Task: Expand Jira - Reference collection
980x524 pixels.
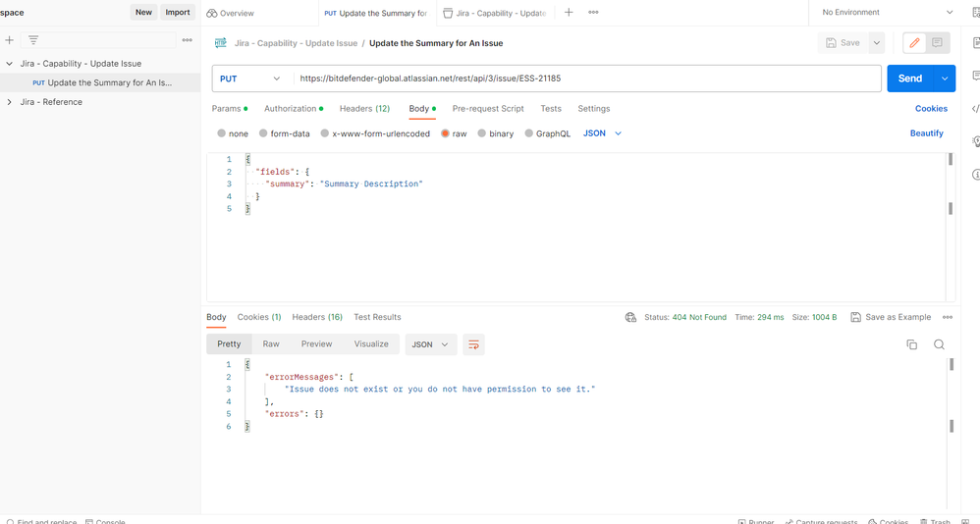Action: [10, 102]
